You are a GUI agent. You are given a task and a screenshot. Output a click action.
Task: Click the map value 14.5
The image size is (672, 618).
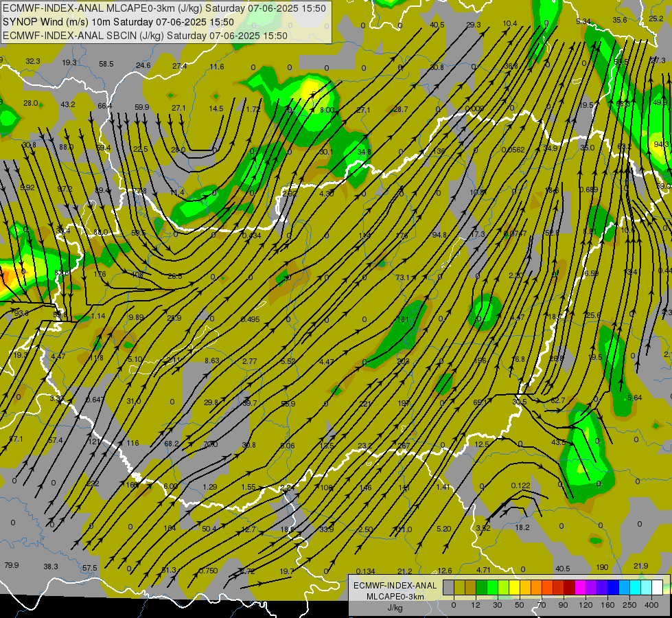(216, 108)
